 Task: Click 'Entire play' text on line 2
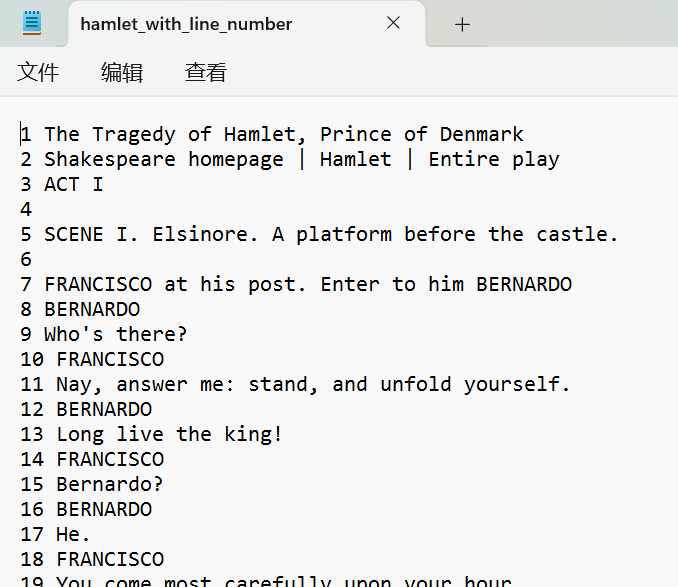(x=494, y=159)
